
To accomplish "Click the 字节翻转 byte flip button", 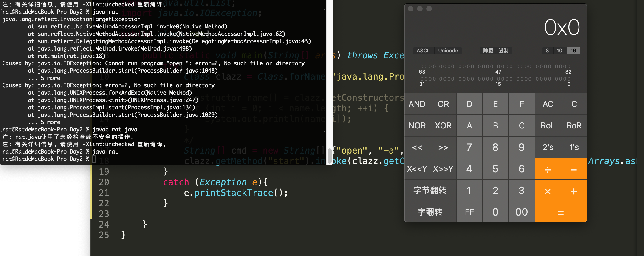I will point(430,191).
